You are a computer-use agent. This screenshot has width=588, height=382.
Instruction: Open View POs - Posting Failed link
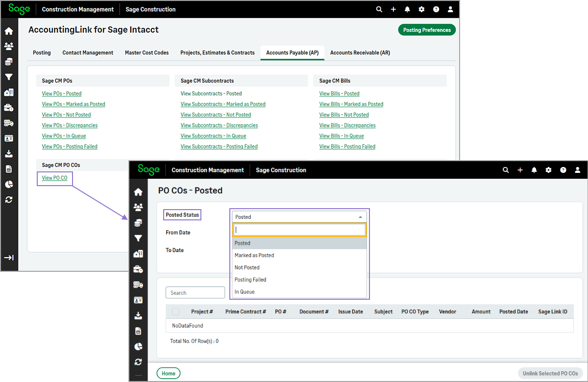(70, 146)
